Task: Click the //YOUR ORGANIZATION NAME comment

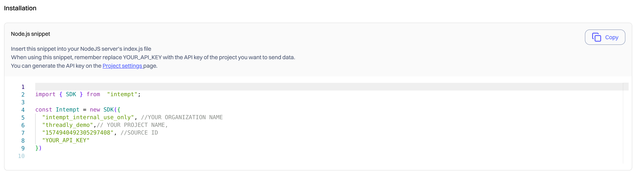Action: [x=182, y=117]
